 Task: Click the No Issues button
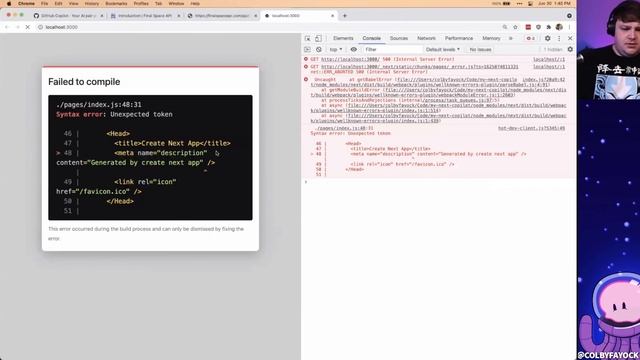pyautogui.click(x=480, y=49)
